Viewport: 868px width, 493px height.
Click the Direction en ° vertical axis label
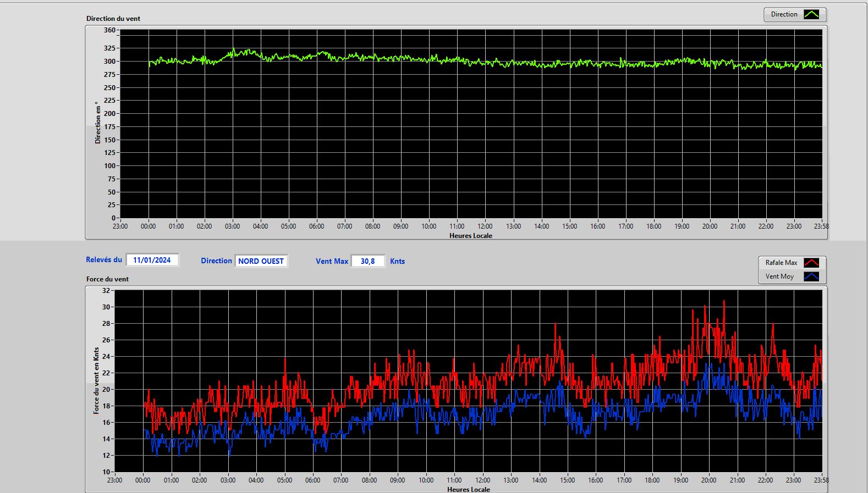click(x=98, y=123)
